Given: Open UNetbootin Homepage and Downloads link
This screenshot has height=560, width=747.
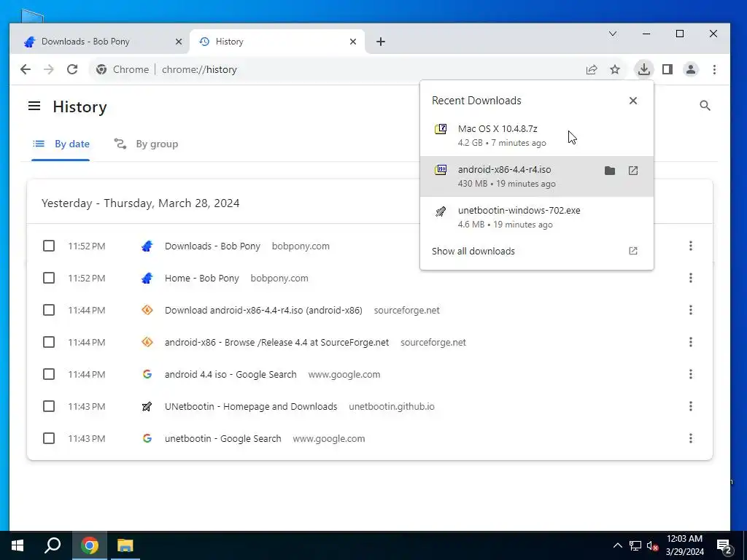Looking at the screenshot, I should [x=251, y=407].
